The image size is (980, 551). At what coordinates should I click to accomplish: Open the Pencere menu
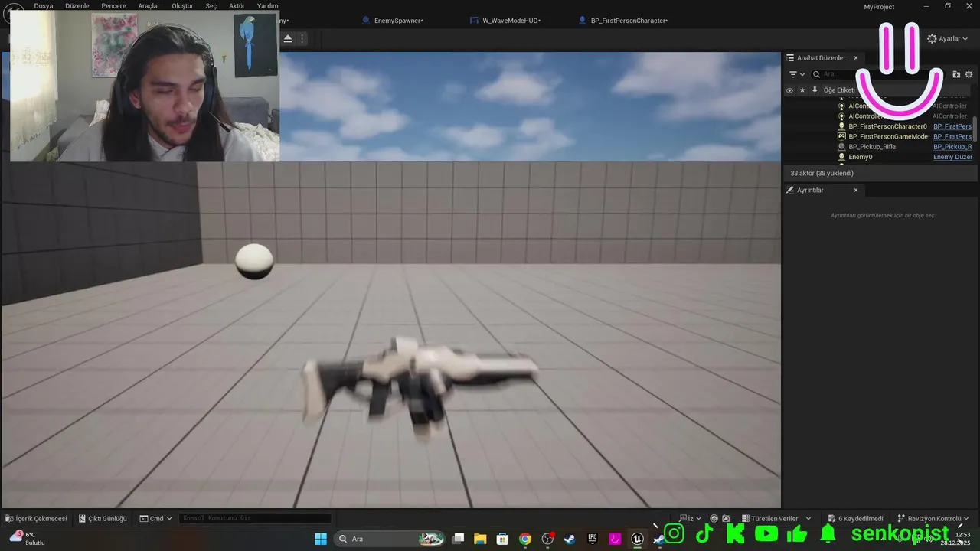pyautogui.click(x=113, y=5)
